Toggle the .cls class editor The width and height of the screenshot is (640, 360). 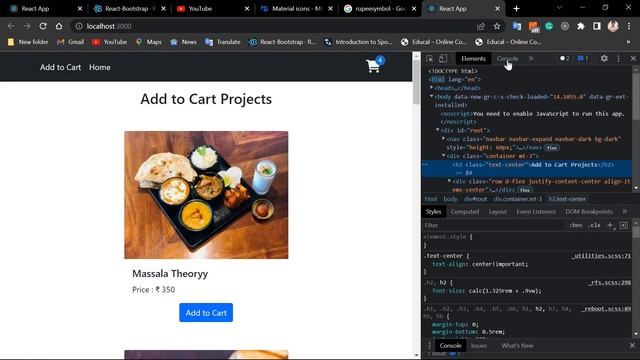point(595,225)
